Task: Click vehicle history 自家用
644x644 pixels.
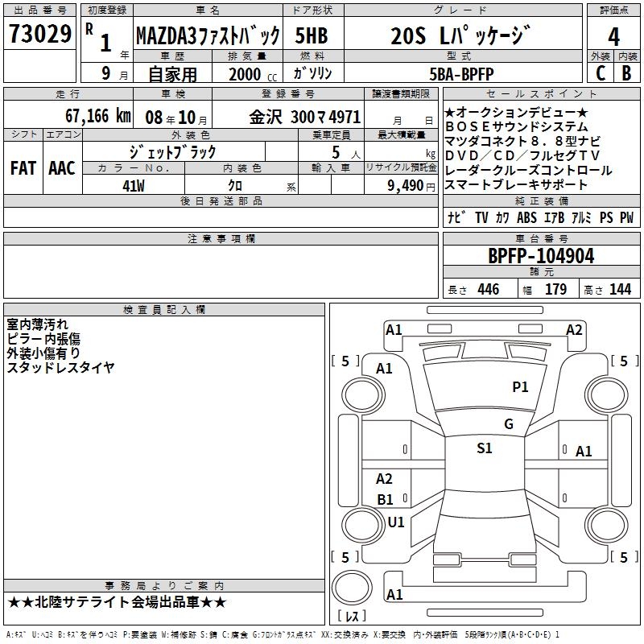Action: [173, 74]
